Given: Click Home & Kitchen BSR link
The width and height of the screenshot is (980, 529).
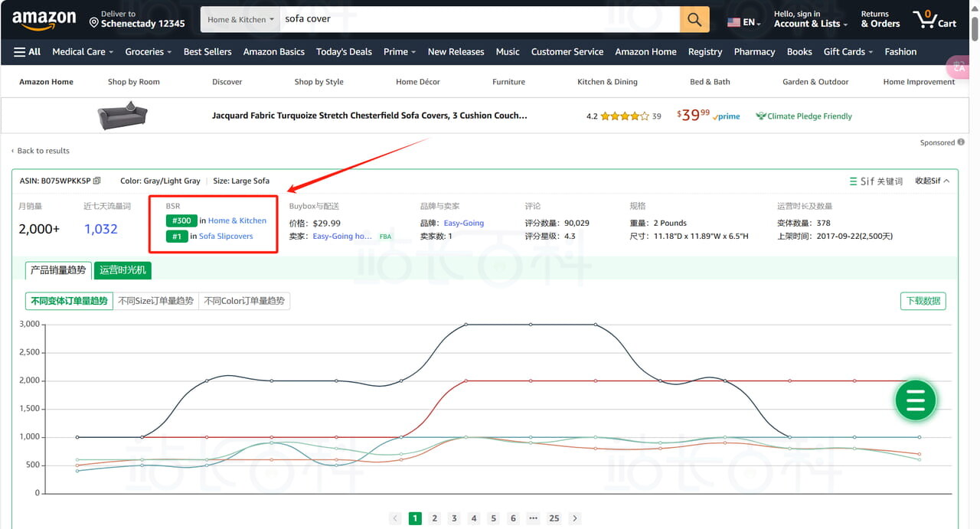Looking at the screenshot, I should coord(237,220).
